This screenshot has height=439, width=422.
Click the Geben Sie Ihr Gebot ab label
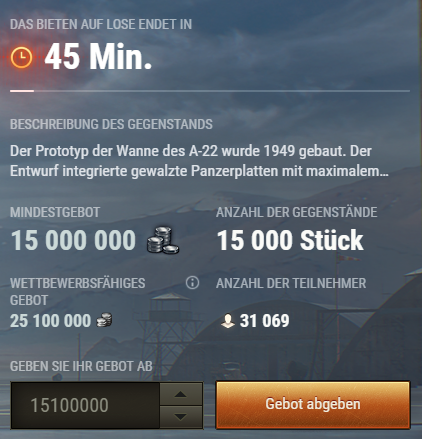81,366
